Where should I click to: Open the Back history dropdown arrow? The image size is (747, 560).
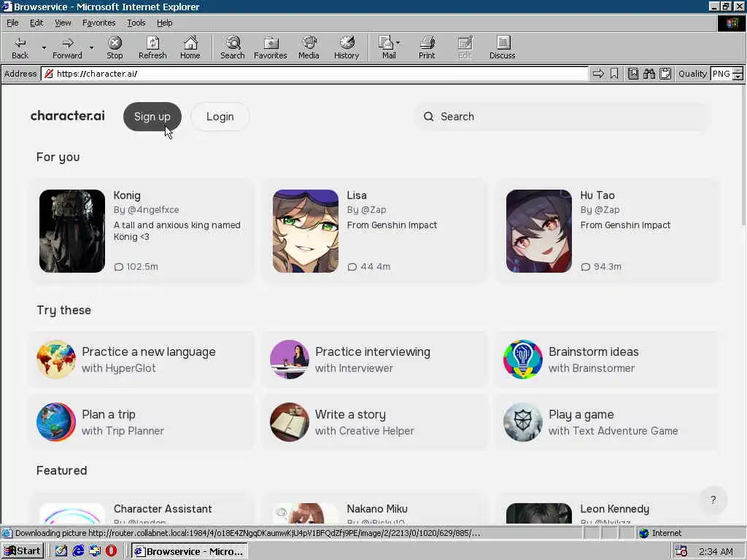[44, 47]
